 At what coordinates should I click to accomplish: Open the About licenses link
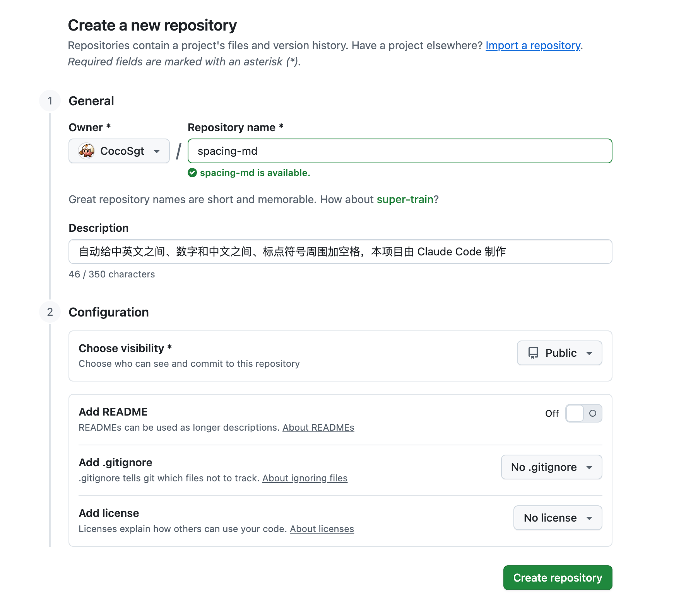click(322, 529)
